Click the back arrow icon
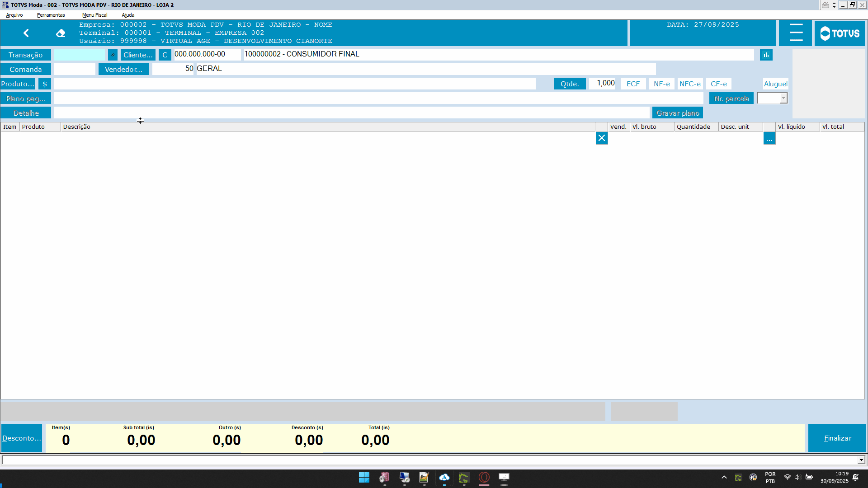This screenshot has width=868, height=488. tap(26, 33)
